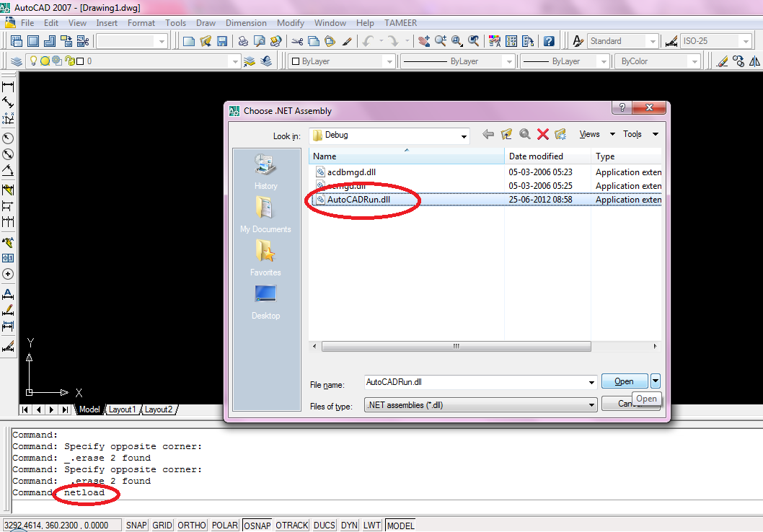Select the Aligned dimension tool
Screen dimensions: 763x532
click(8, 102)
